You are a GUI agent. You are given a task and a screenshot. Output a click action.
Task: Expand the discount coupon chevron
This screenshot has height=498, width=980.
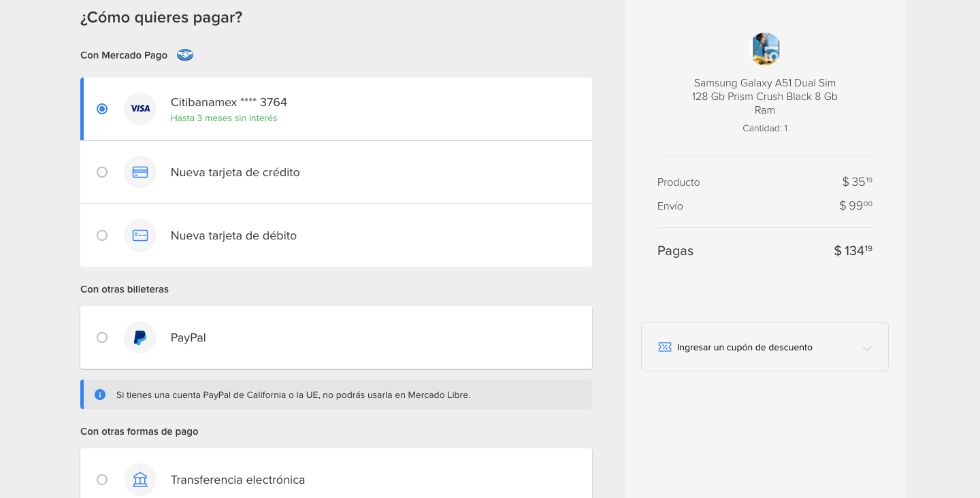(x=867, y=348)
